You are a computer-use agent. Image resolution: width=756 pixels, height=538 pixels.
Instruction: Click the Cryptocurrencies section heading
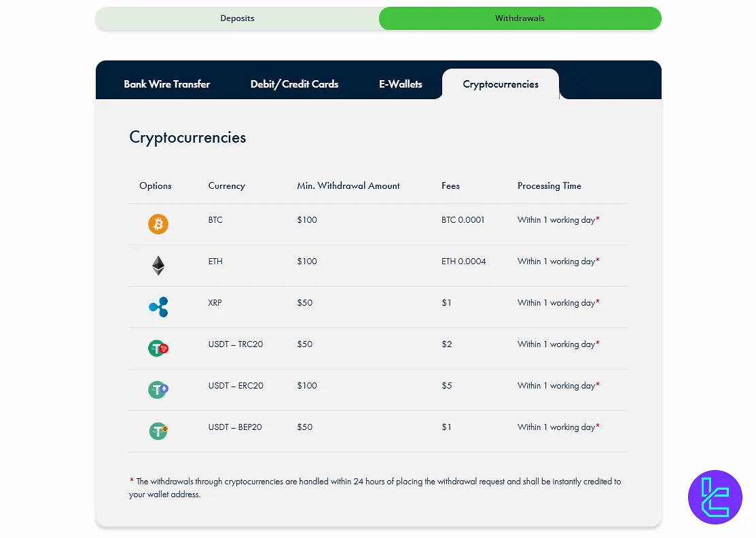click(187, 137)
